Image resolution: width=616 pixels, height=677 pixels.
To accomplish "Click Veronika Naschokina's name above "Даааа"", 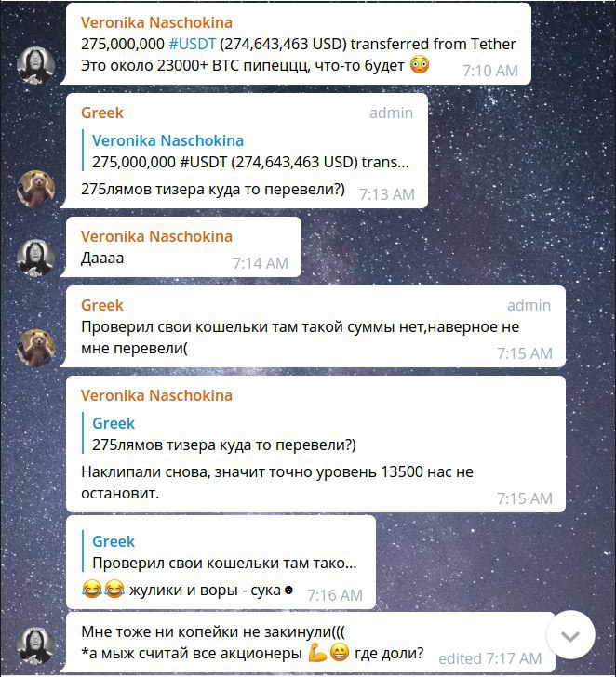I will click(156, 236).
